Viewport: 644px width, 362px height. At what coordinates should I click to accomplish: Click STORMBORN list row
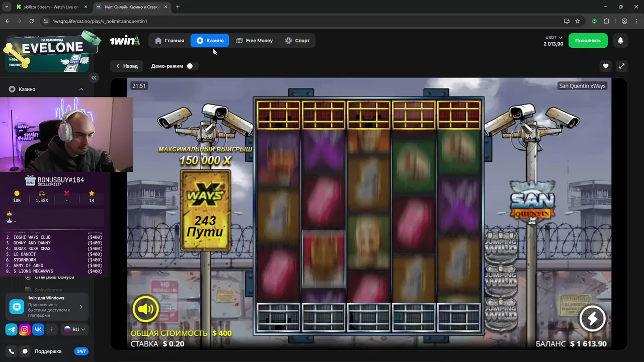coord(54,260)
